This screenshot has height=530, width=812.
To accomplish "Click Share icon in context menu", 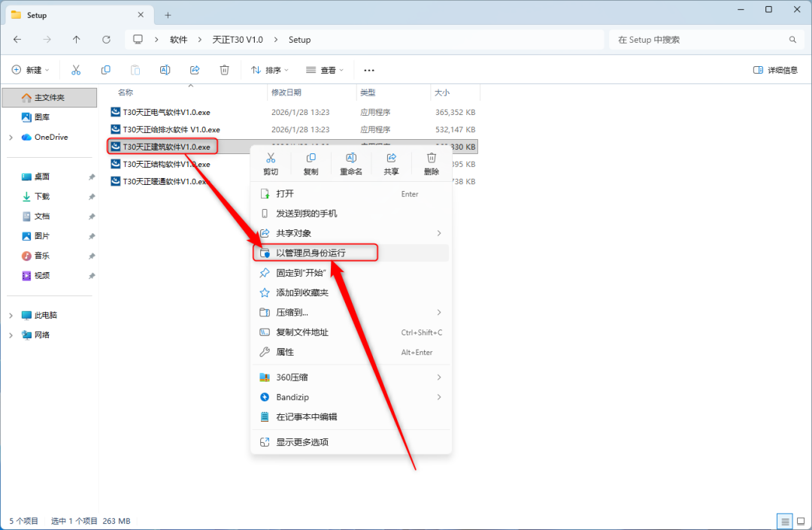I will [392, 158].
